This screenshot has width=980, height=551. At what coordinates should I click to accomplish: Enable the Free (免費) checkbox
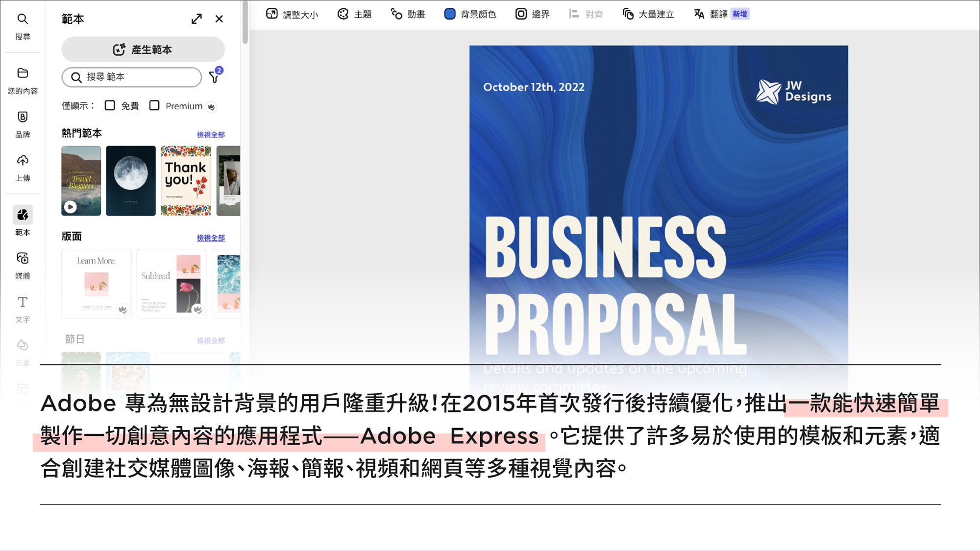tap(110, 105)
